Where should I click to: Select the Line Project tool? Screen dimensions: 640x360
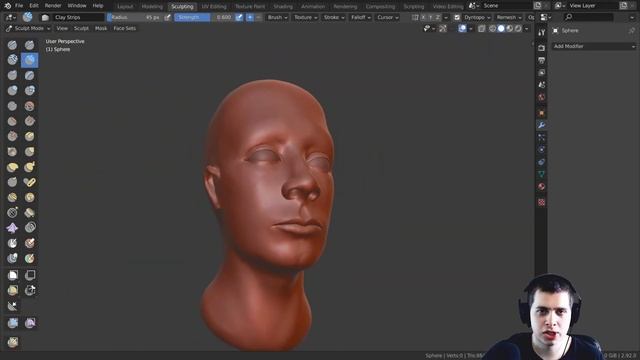click(x=12, y=306)
